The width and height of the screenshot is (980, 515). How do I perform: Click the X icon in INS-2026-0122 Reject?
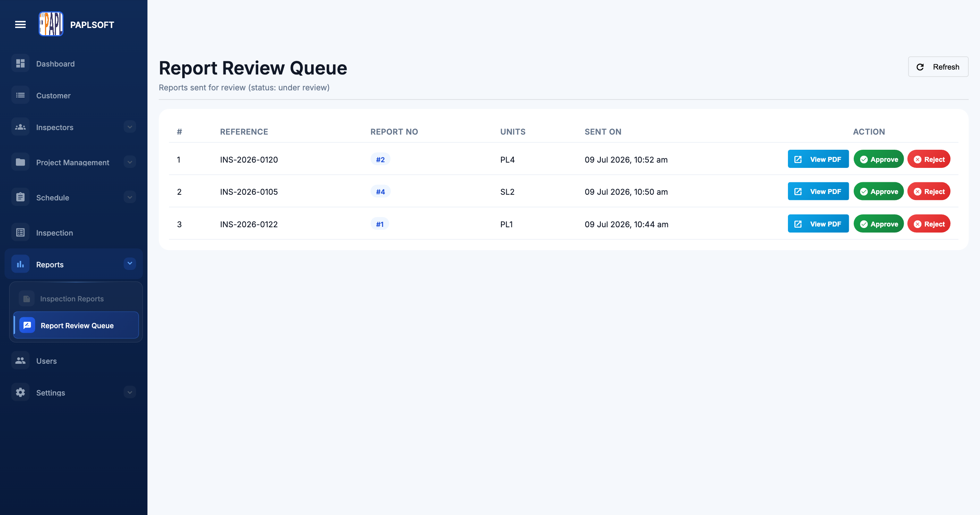coord(918,224)
